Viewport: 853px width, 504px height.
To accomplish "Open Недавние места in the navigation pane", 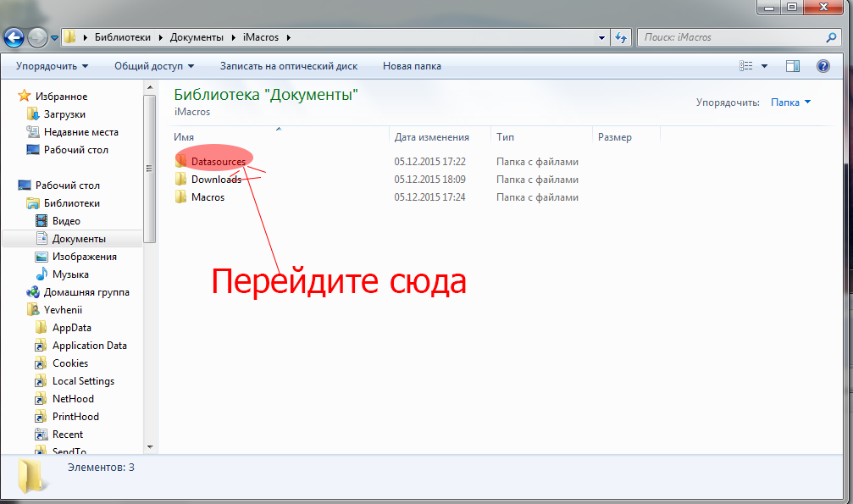I will click(81, 131).
